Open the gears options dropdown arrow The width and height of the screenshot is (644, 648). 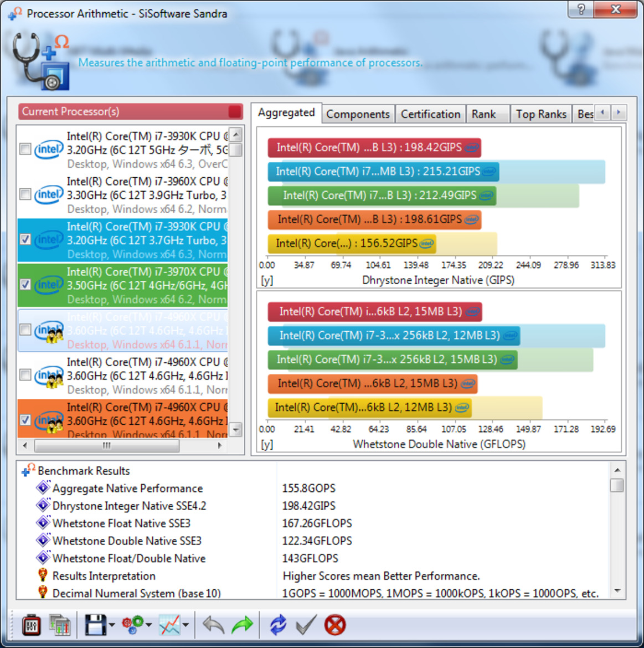coord(149,625)
